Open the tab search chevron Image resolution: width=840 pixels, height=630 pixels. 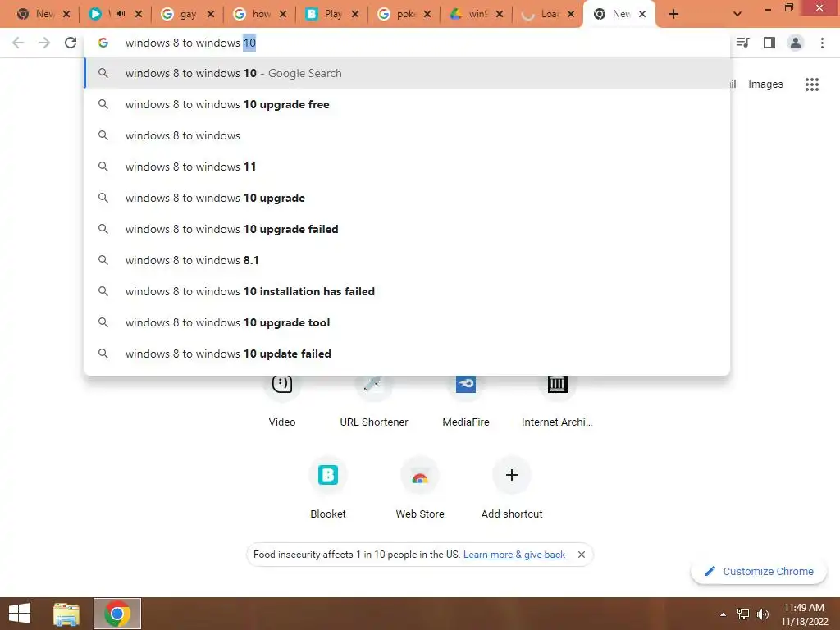[737, 14]
